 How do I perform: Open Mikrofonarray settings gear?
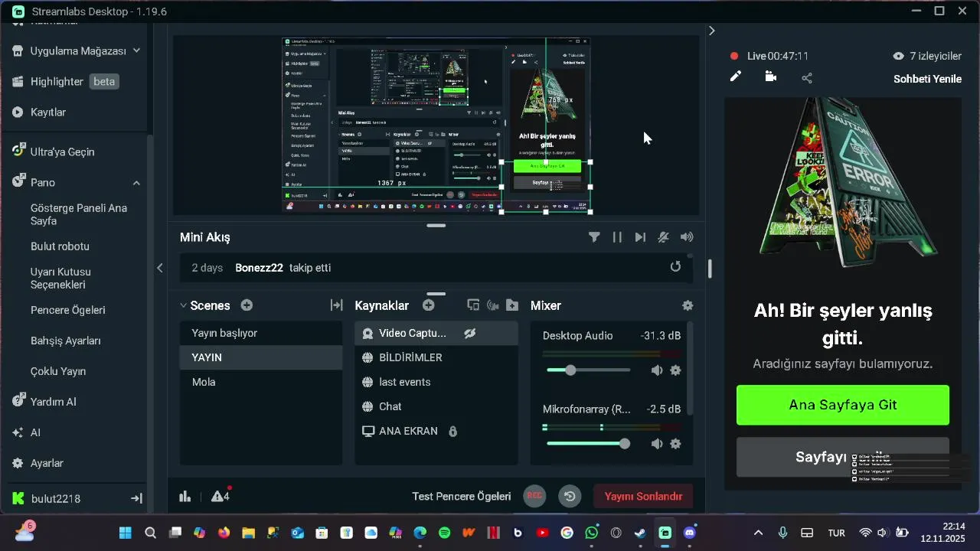675,444
